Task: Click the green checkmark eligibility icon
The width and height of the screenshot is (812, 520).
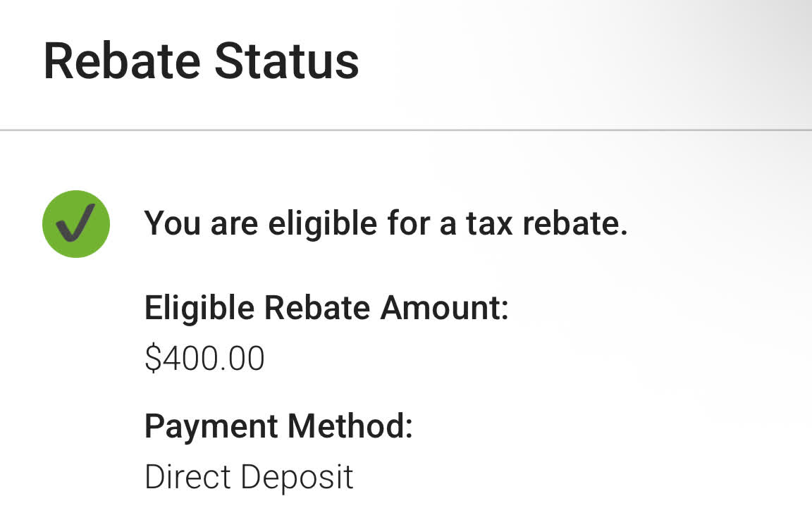Action: (76, 224)
